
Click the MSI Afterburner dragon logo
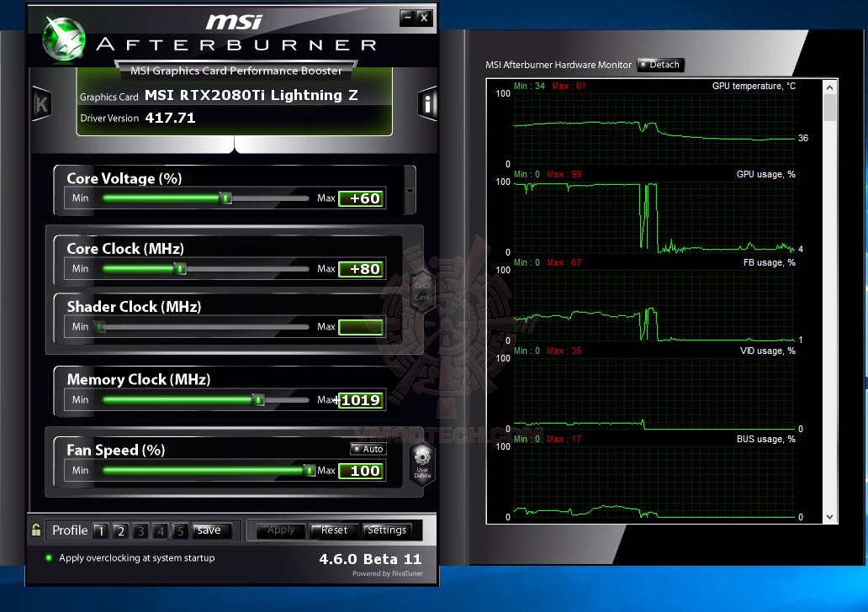pyautogui.click(x=64, y=39)
